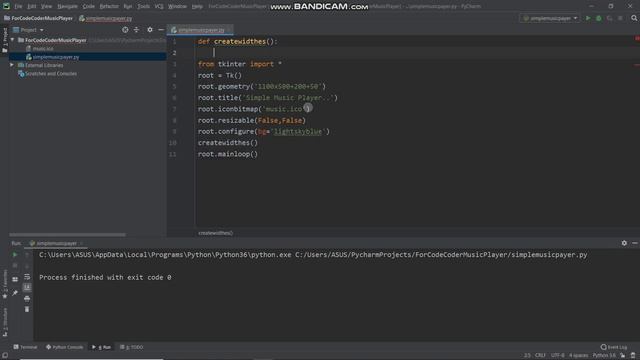Hide the Run panel with its minus icon

pos(635,243)
